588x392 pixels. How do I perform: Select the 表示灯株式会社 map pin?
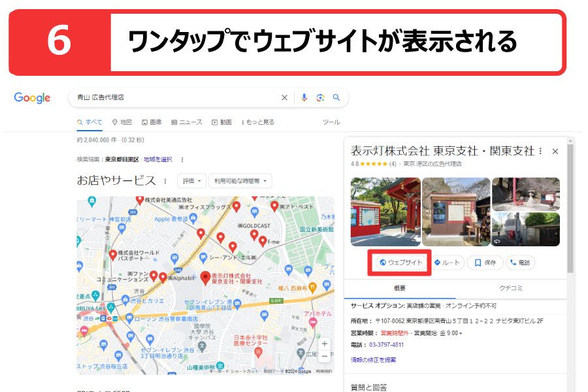[205, 278]
